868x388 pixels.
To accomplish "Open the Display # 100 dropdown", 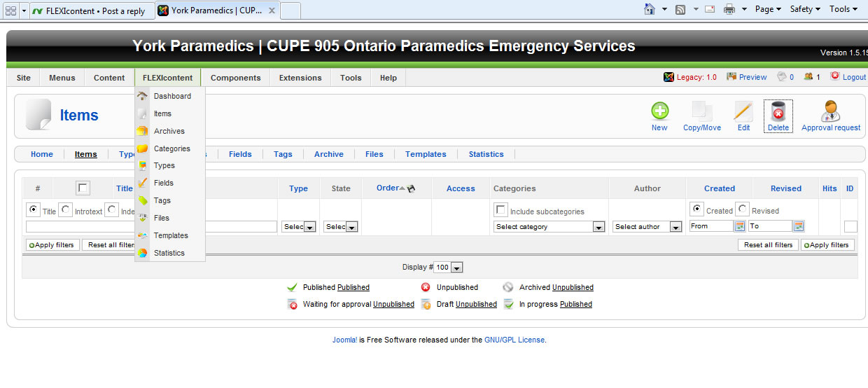I will 449,268.
